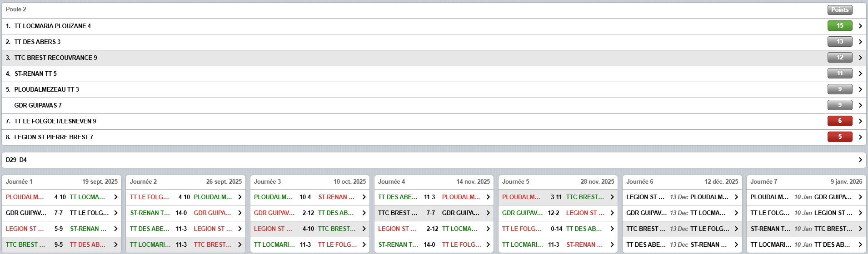The height and width of the screenshot is (254, 868).
Task: Click chevron next to TT LOCMARIA PLOUZANE 4
Action: click(860, 26)
